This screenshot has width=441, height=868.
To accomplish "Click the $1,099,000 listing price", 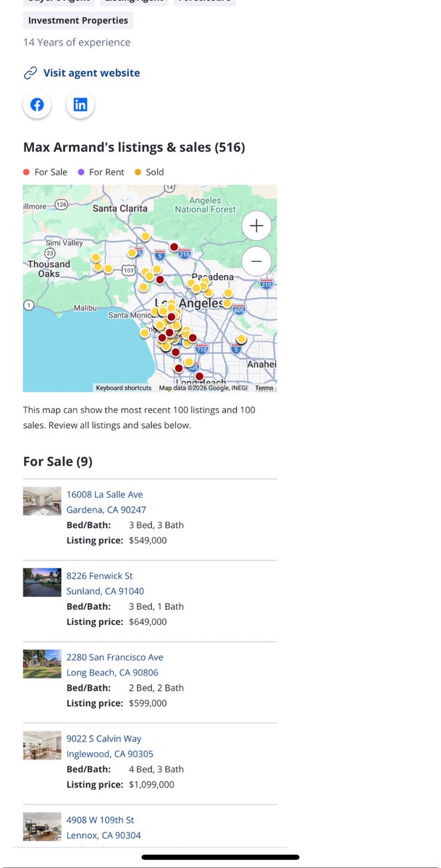I will click(151, 785).
